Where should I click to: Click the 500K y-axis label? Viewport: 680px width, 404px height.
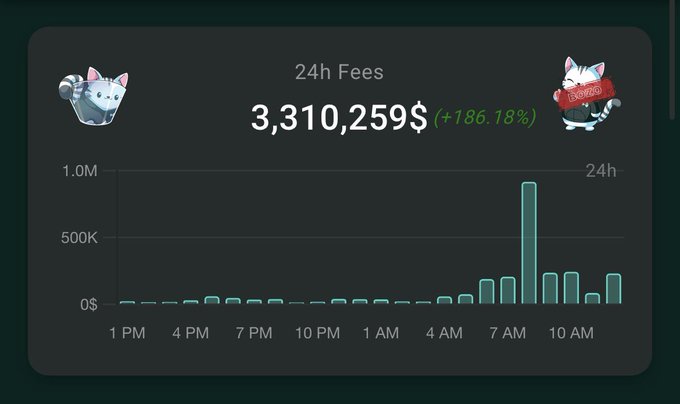point(79,238)
